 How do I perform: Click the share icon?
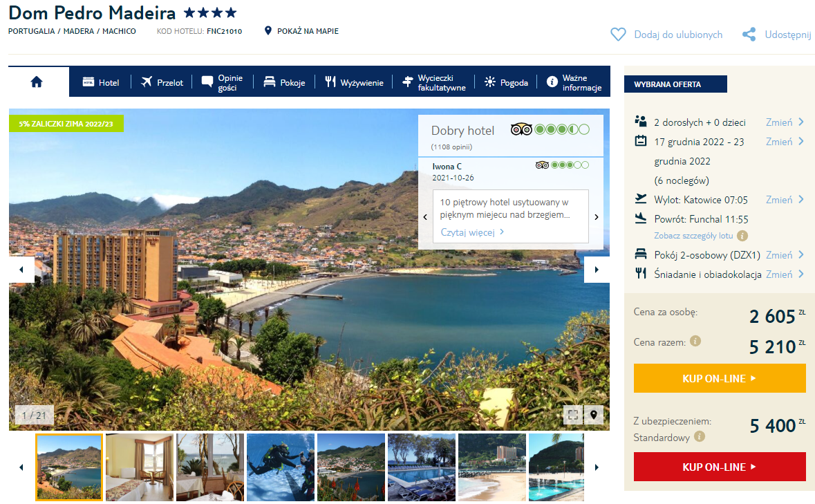click(749, 35)
